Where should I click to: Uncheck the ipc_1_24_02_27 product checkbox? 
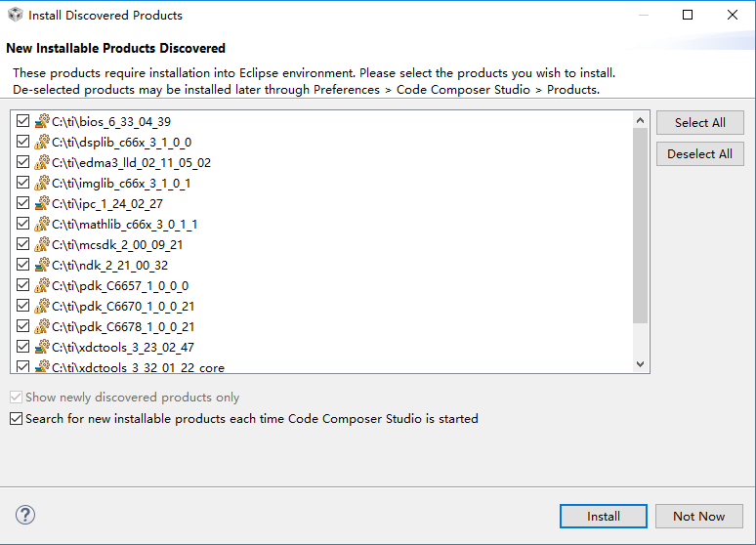pyautogui.click(x=23, y=203)
